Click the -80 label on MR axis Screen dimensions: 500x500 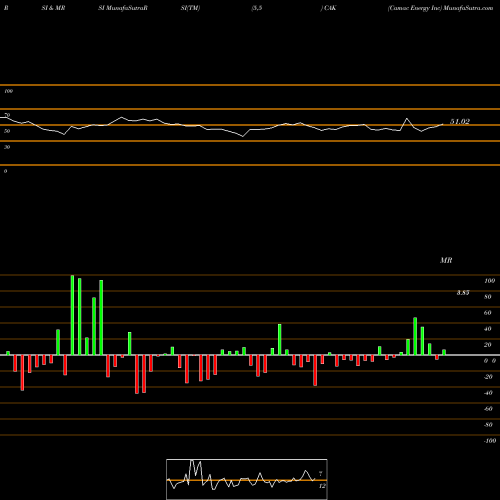(x=488, y=425)
